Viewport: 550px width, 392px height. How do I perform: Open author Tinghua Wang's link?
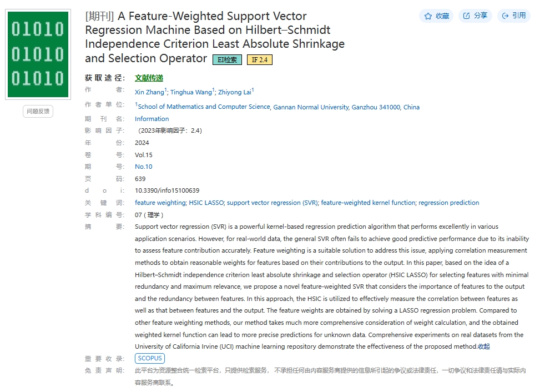191,92
